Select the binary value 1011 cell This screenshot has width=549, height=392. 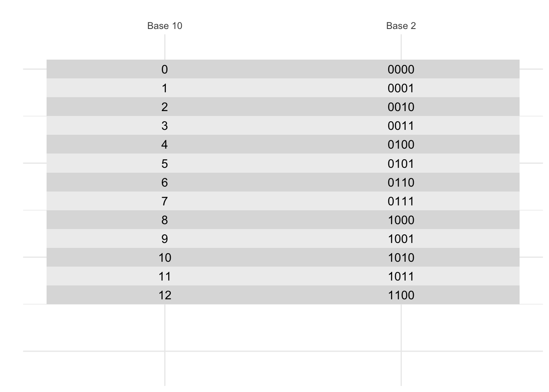[x=401, y=276]
